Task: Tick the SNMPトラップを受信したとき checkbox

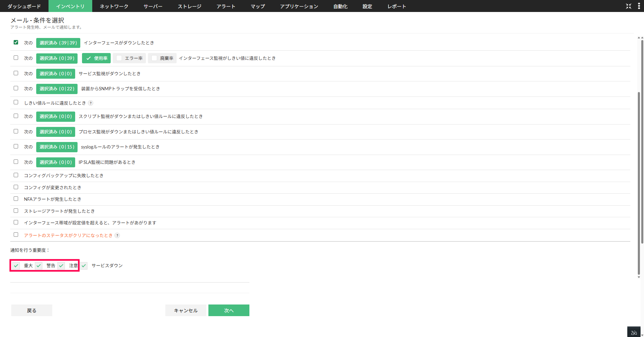Action: [x=16, y=88]
